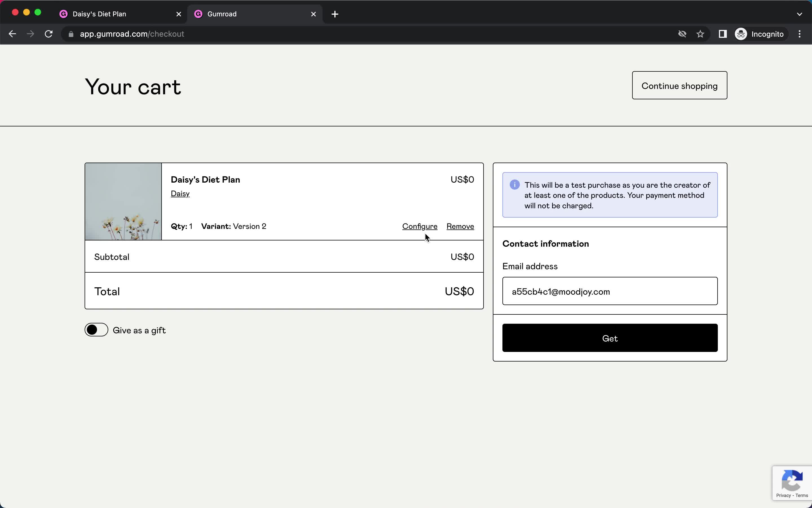Select the Gumroad tab
This screenshot has width=812, height=508.
tap(255, 14)
